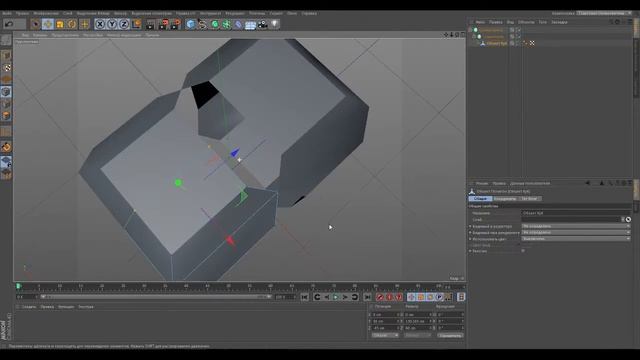640x360 pixels.
Task: Toggle the Autokeying red button
Action: pyautogui.click(x=389, y=297)
